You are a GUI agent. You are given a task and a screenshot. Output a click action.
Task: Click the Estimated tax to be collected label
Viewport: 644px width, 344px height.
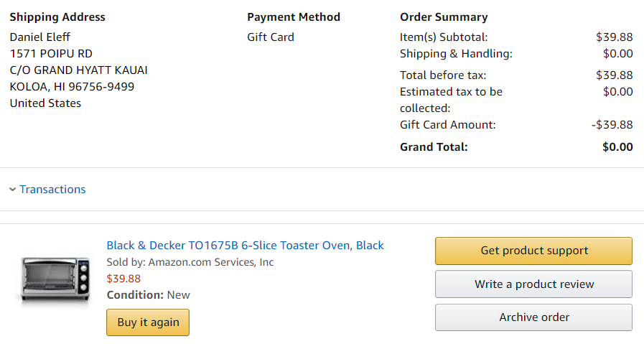pyautogui.click(x=452, y=100)
